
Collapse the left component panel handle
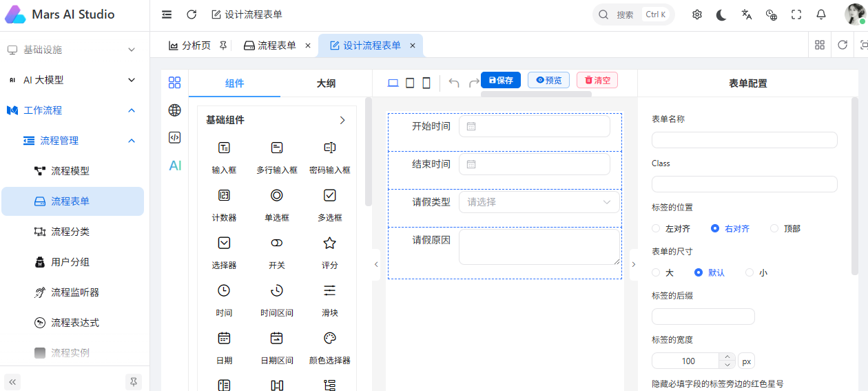coord(376,264)
